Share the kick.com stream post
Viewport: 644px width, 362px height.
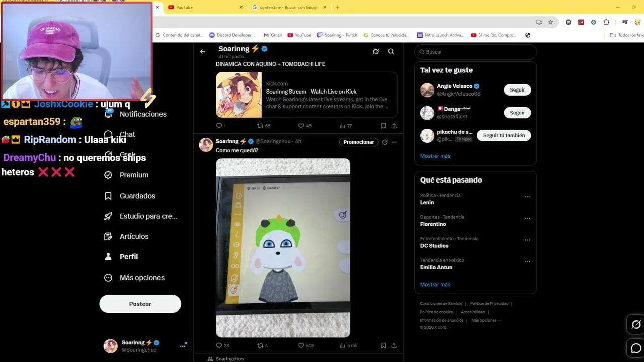394,126
